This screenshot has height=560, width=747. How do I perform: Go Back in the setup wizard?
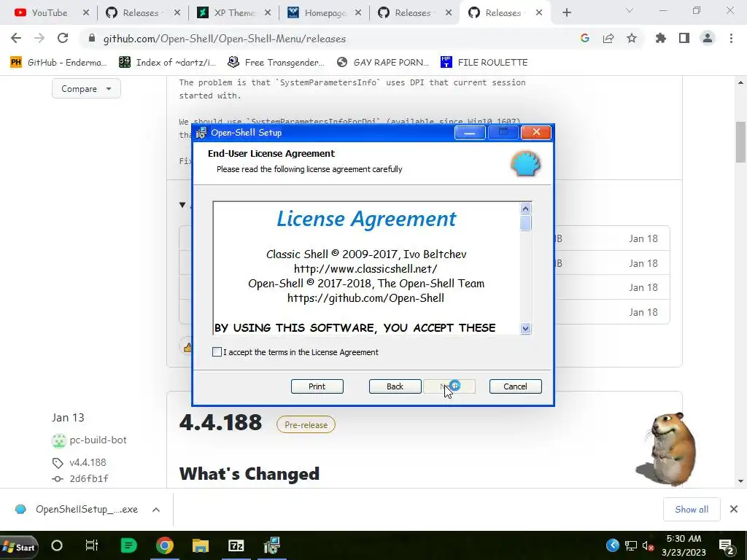395,386
